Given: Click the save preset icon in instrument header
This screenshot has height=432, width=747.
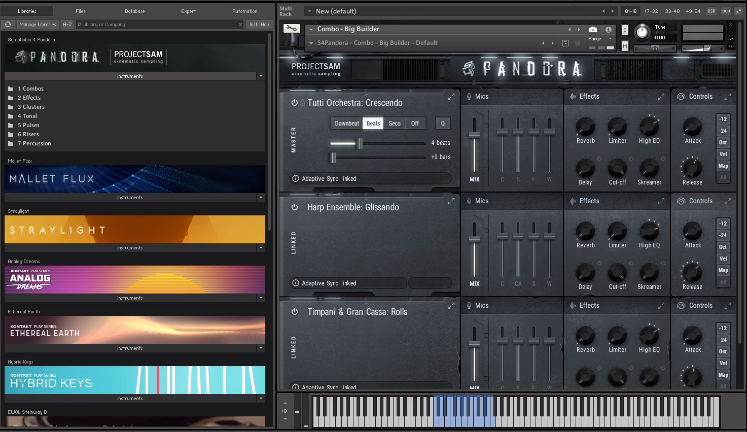Looking at the screenshot, I should coord(565,43).
